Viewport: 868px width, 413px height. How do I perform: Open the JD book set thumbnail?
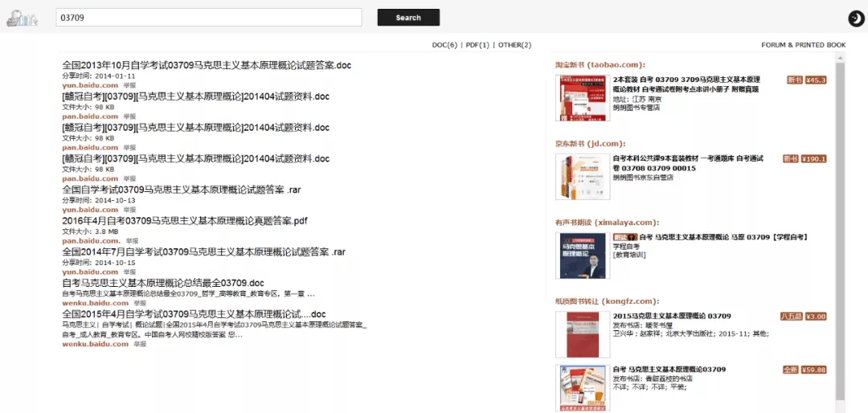coord(583,177)
